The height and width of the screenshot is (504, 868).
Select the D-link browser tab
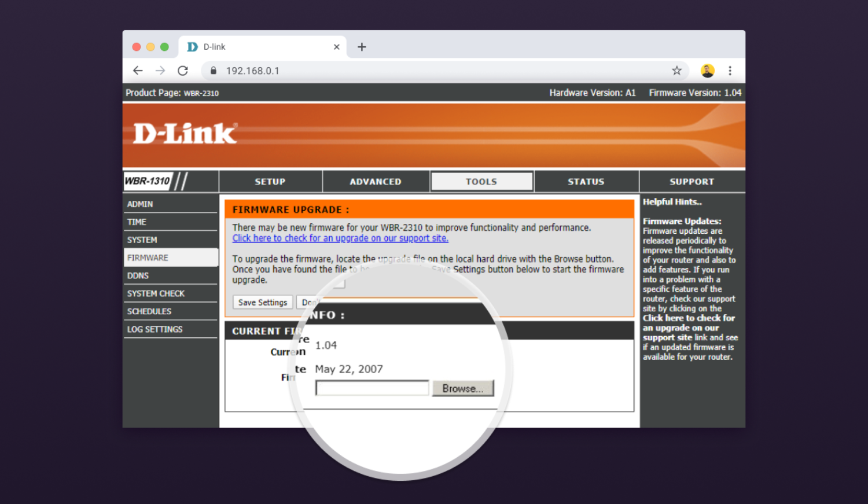click(263, 47)
